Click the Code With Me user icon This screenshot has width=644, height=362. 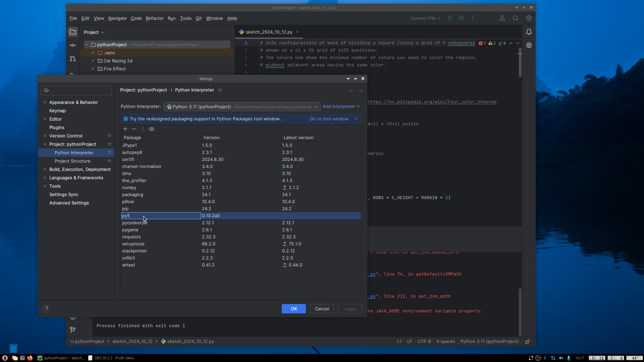pyautogui.click(x=502, y=18)
